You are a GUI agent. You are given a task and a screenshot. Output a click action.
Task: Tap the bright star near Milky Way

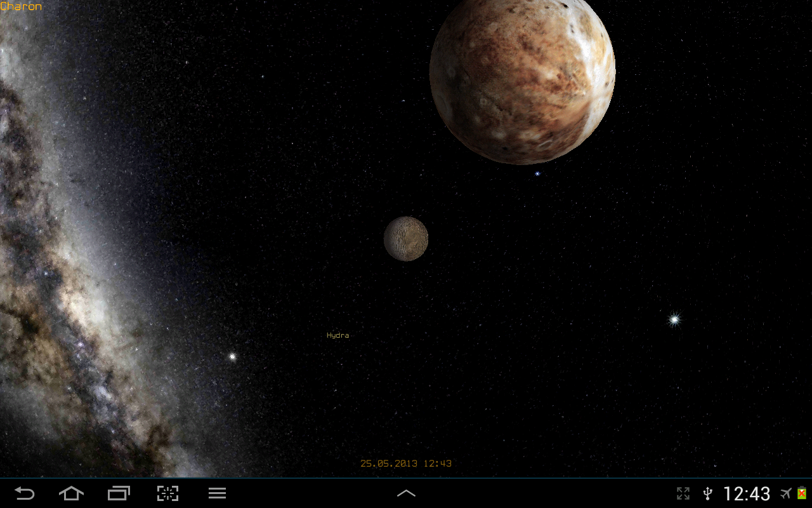coord(232,357)
